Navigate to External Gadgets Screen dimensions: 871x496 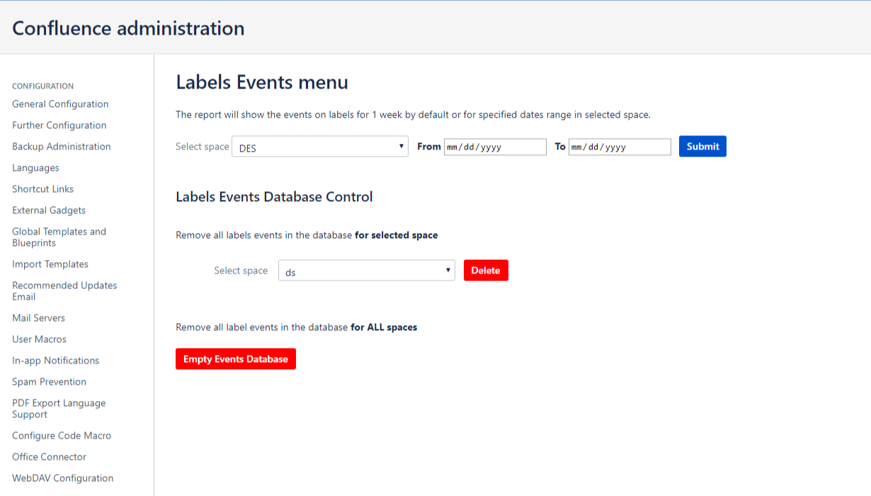49,210
